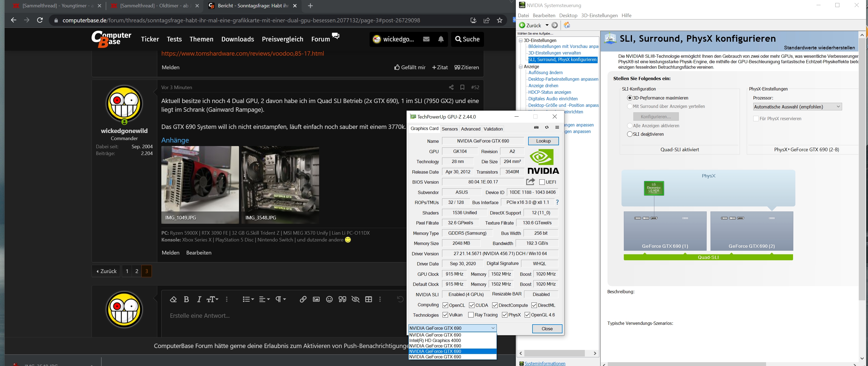This screenshot has width=868, height=366.
Task: Open the GPU-Z hamburger menu
Action: pos(557,127)
